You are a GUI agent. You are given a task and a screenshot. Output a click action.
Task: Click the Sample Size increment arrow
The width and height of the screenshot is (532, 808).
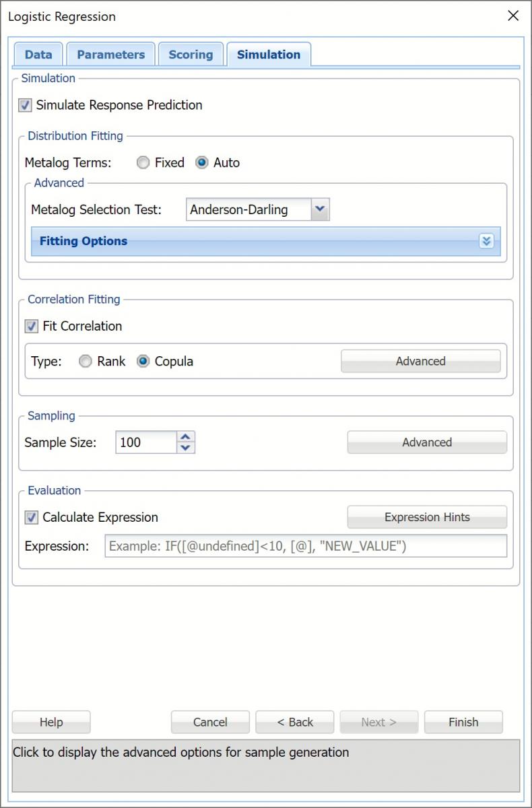click(186, 436)
